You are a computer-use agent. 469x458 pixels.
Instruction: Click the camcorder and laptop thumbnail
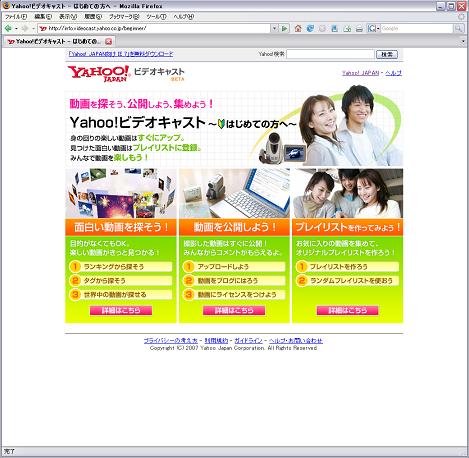(234, 193)
